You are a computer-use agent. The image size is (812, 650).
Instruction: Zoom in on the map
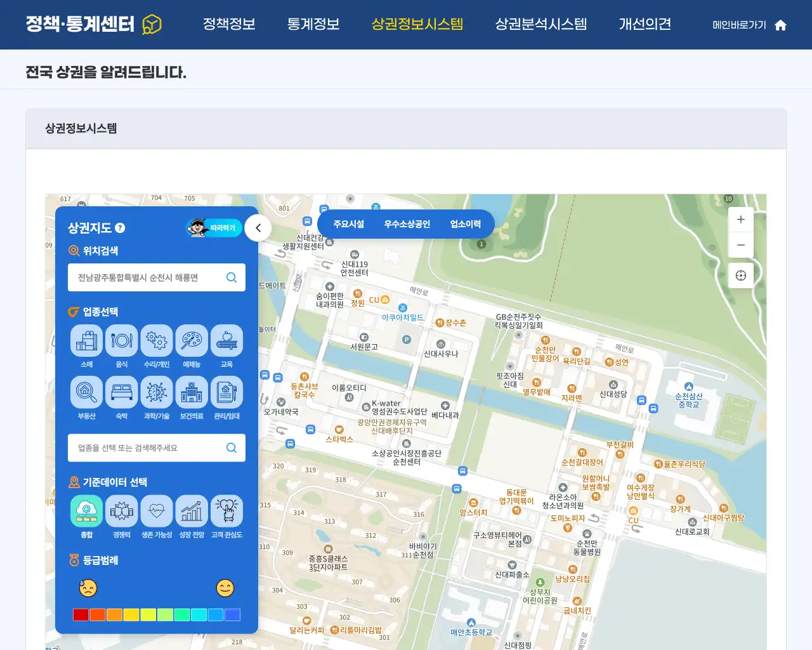(741, 220)
